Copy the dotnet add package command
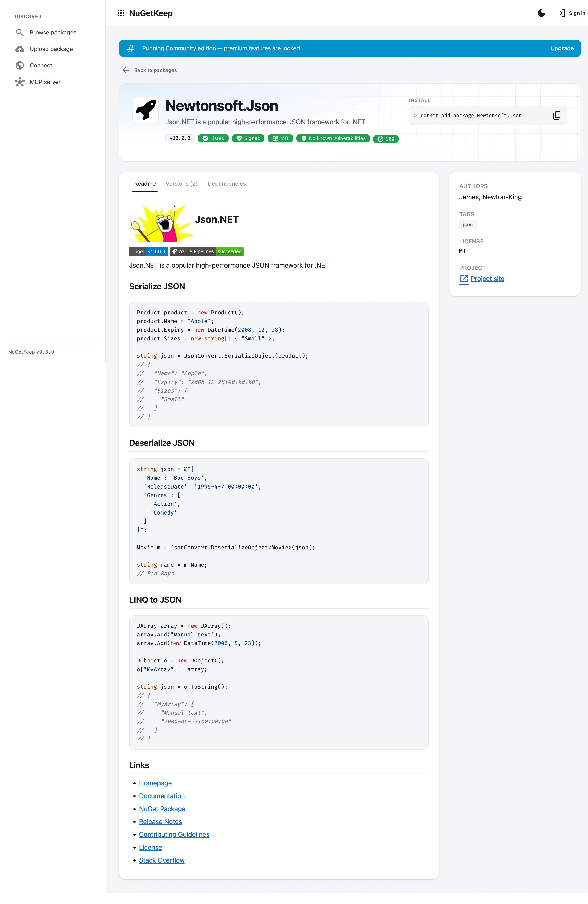 tap(556, 116)
